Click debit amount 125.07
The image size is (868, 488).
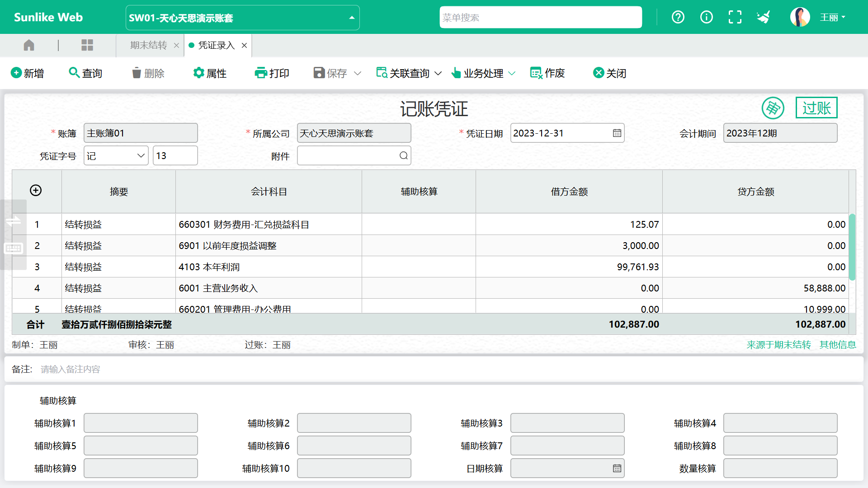569,225
